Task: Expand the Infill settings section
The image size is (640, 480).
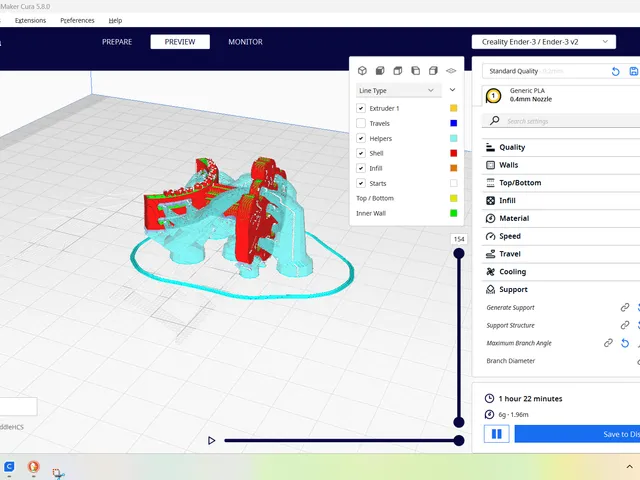Action: pyautogui.click(x=561, y=200)
